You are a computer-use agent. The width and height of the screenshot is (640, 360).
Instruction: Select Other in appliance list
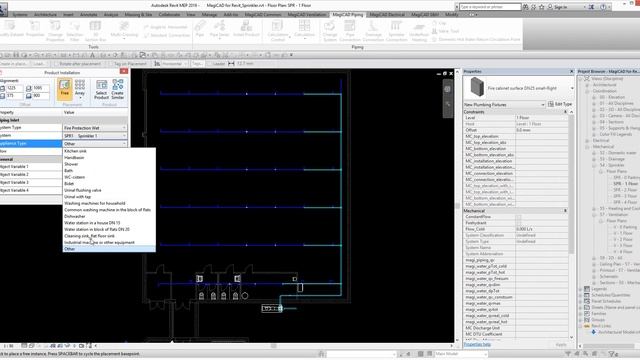pos(109,249)
